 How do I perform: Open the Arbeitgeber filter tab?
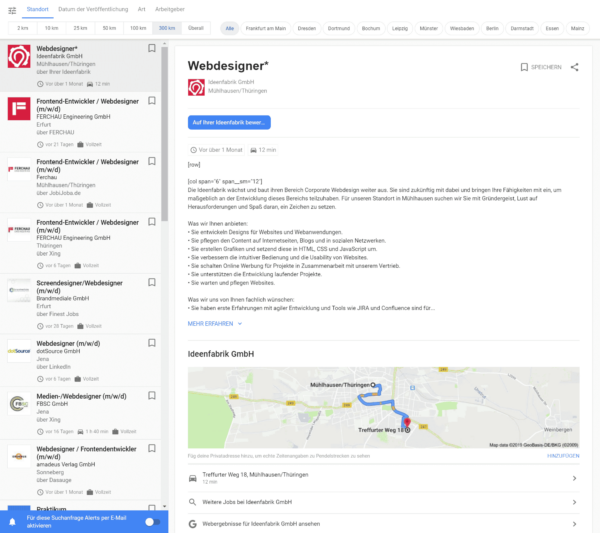pos(169,8)
